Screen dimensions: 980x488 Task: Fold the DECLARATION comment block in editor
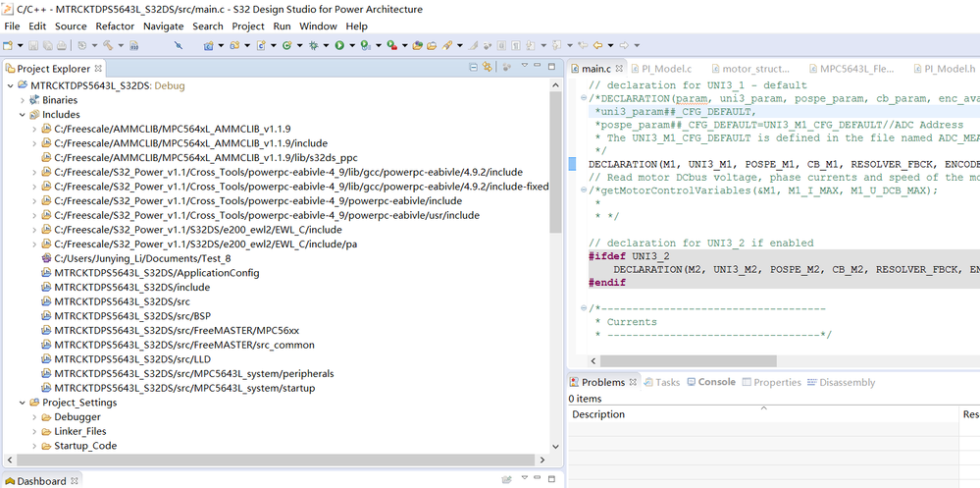tap(584, 98)
